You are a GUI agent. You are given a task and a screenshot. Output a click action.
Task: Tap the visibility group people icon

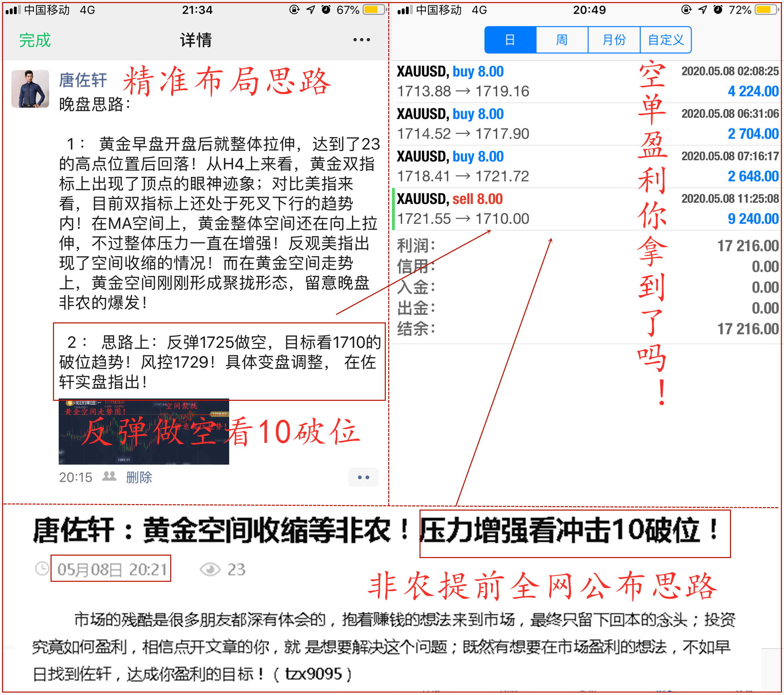pyautogui.click(x=109, y=476)
